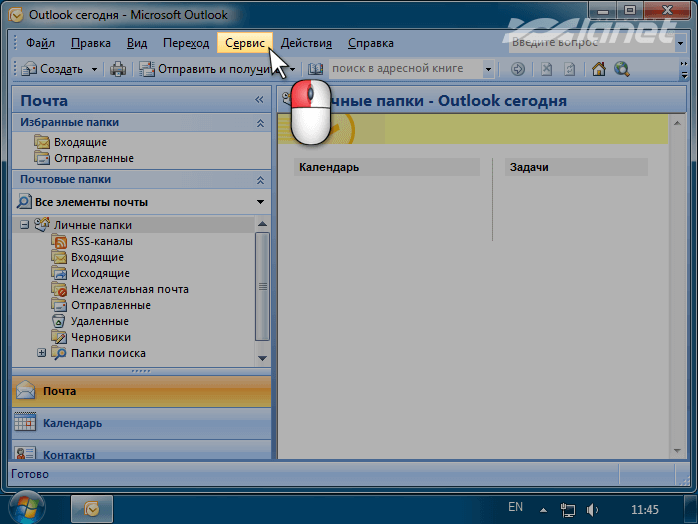The width and height of the screenshot is (698, 524).
Task: Click the 11:45 taskbar clock
Action: [645, 510]
